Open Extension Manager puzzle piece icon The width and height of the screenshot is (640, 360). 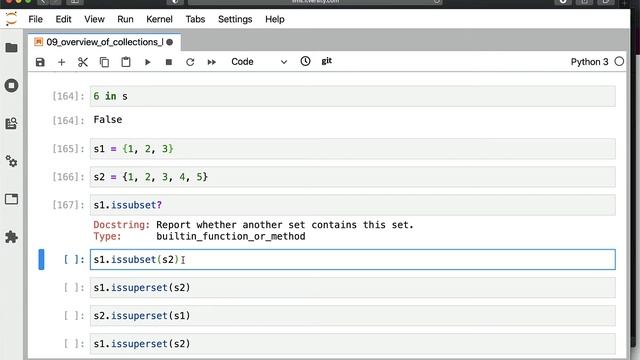(11, 237)
